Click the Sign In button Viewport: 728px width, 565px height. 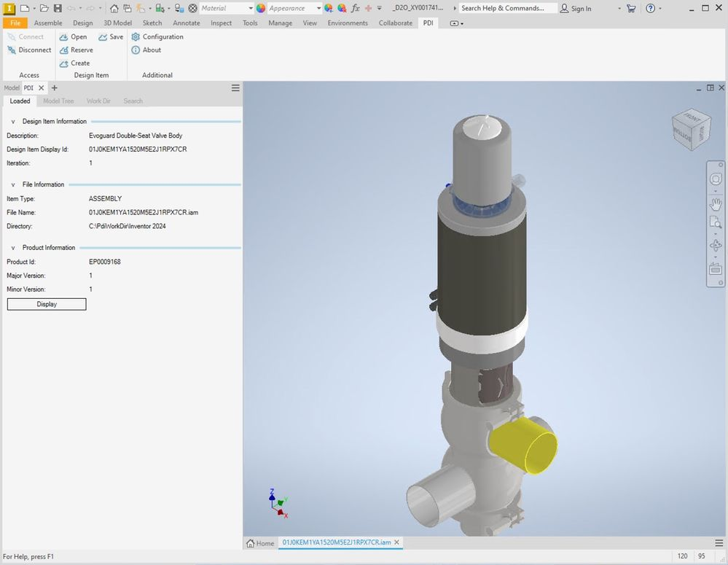point(576,8)
